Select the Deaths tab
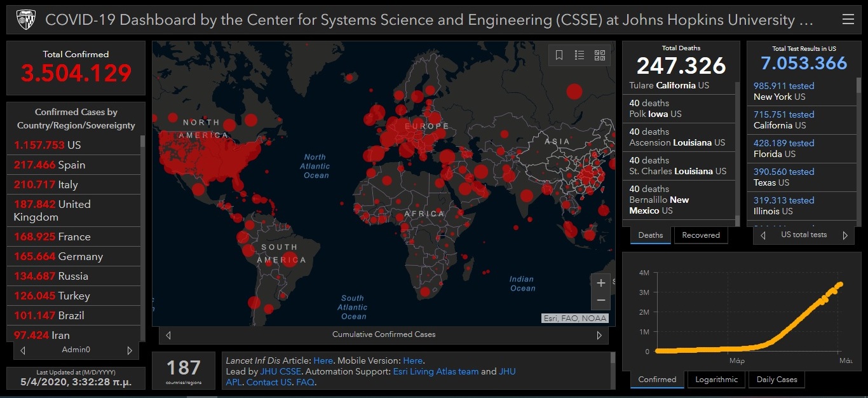Image resolution: width=868 pixels, height=398 pixels. [650, 235]
